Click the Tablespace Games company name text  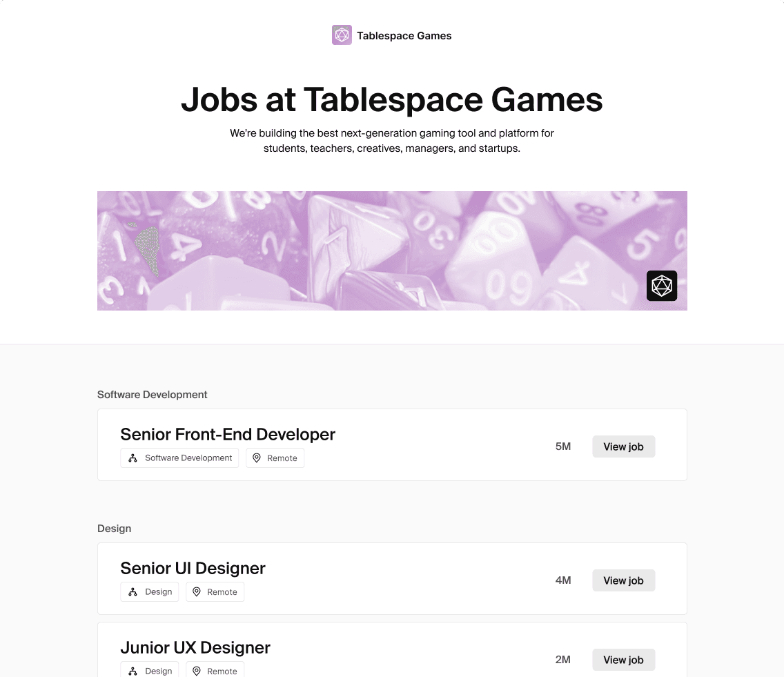(x=404, y=35)
